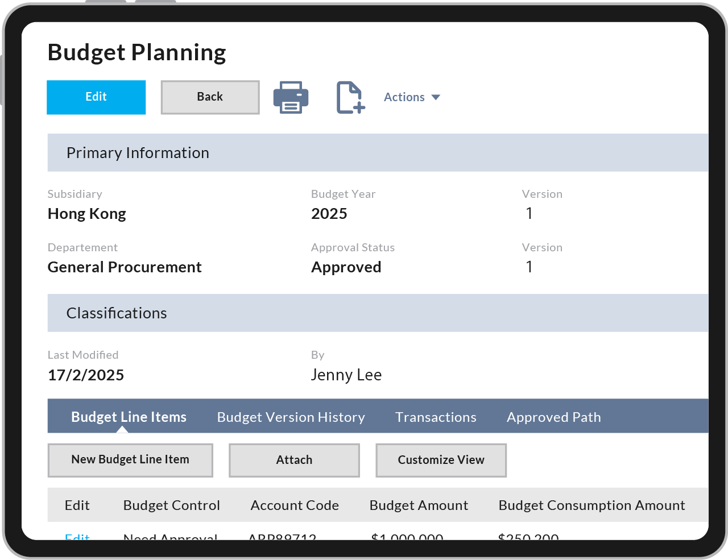
Task: Click the Classifications section header
Action: (117, 313)
